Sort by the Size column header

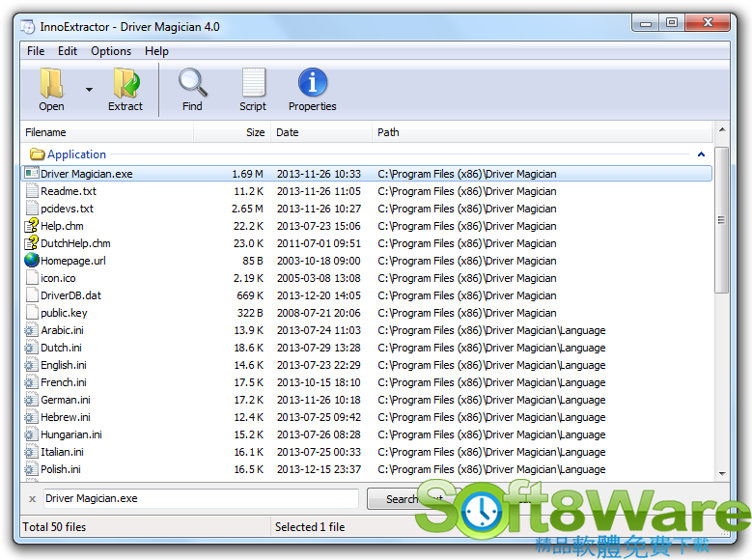[x=232, y=132]
